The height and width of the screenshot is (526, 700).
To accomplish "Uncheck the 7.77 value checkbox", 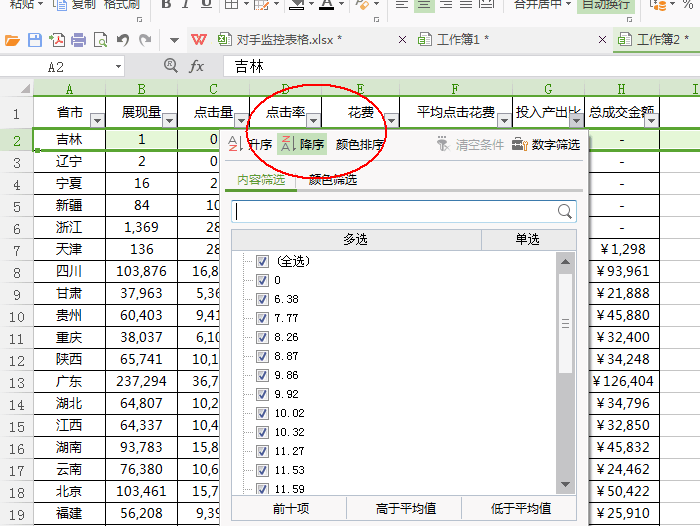I will point(262,318).
